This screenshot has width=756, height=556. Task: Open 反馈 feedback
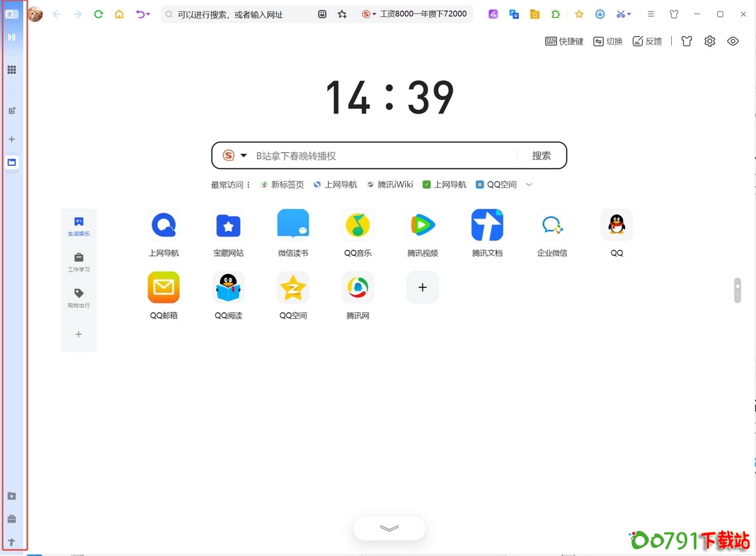click(x=647, y=40)
